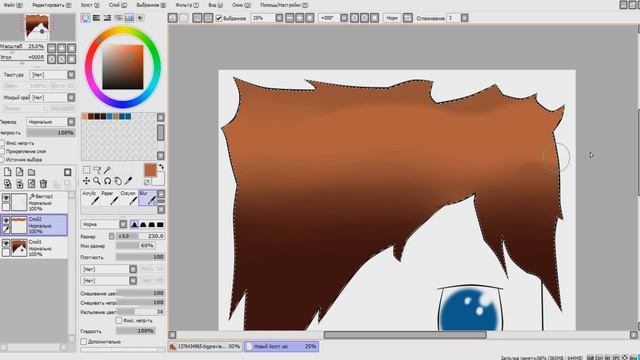Click the horizontal canvas scrollbar

coord(405,335)
